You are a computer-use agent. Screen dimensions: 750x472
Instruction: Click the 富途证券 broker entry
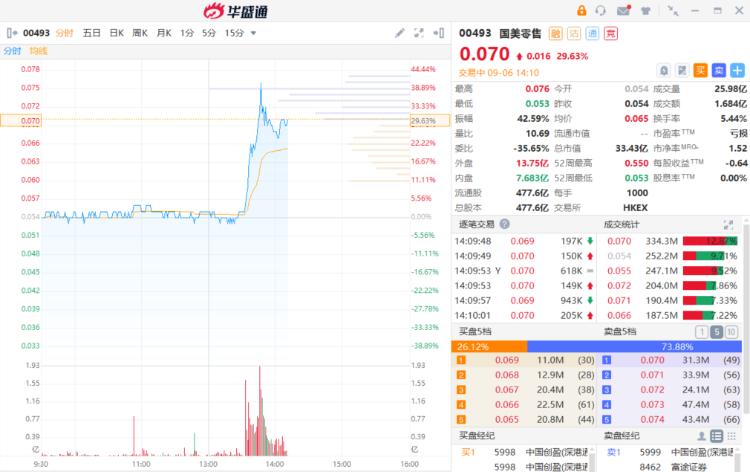(689, 467)
